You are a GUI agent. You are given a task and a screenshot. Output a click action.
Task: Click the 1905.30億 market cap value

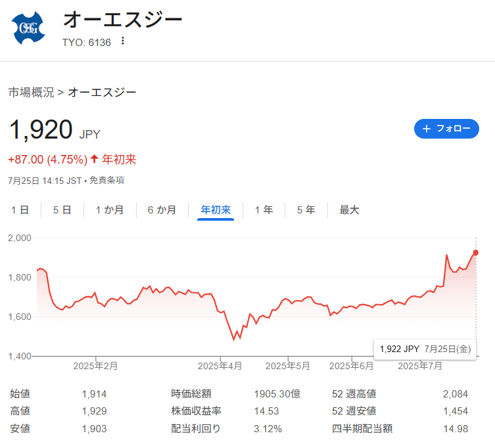pyautogui.click(x=277, y=393)
